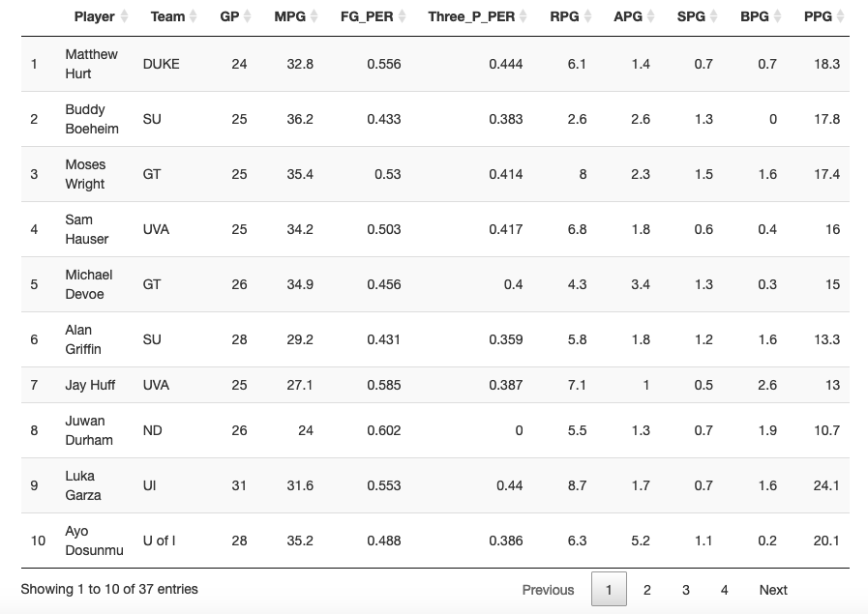Viewport: 868px width, 614px height.
Task: Sort rebounds using RPG arrows icon
Action: [x=587, y=16]
